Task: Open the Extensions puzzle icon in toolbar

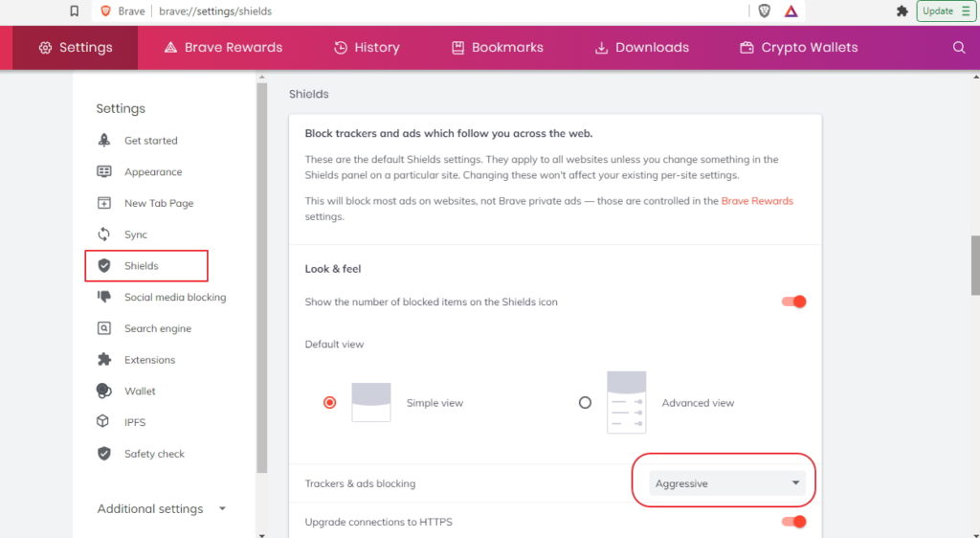Action: tap(902, 11)
